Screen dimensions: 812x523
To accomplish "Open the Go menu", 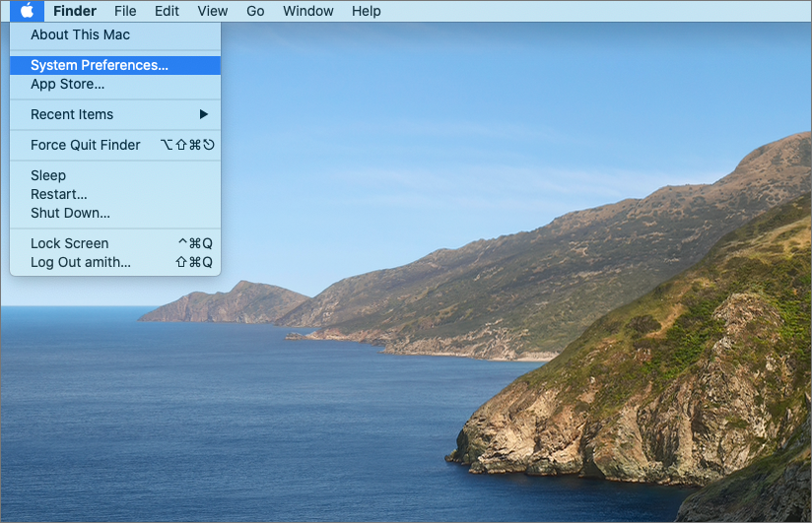I will 255,11.
